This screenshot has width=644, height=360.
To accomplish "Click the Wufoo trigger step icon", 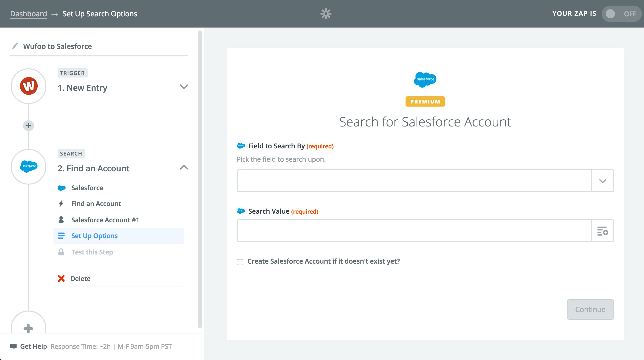I will tap(29, 86).
